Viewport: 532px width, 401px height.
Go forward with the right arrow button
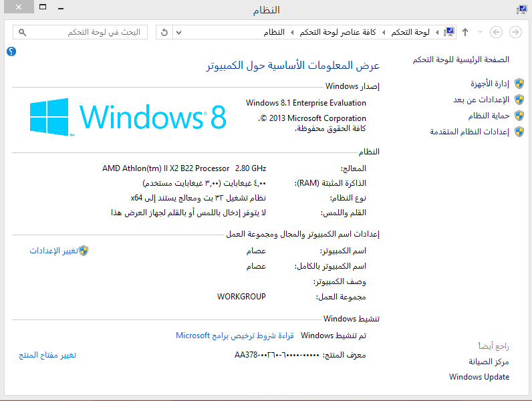[515, 32]
